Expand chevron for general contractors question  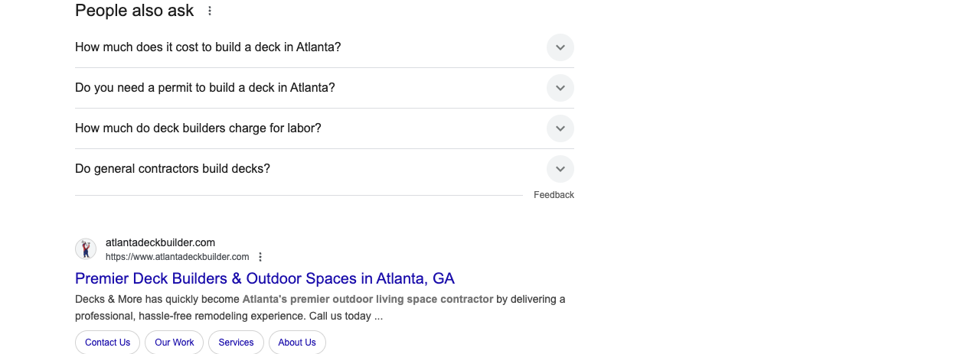[560, 169]
